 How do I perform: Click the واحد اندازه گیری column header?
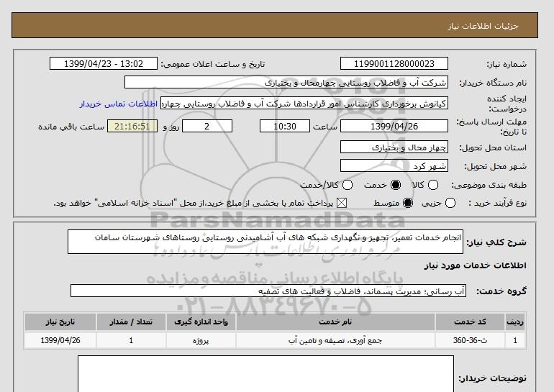201,322
